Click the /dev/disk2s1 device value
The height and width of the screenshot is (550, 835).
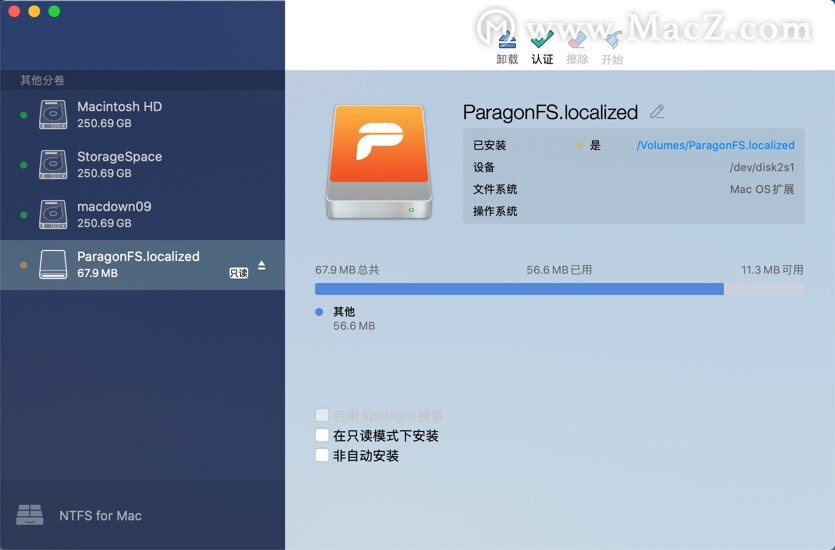(x=762, y=167)
